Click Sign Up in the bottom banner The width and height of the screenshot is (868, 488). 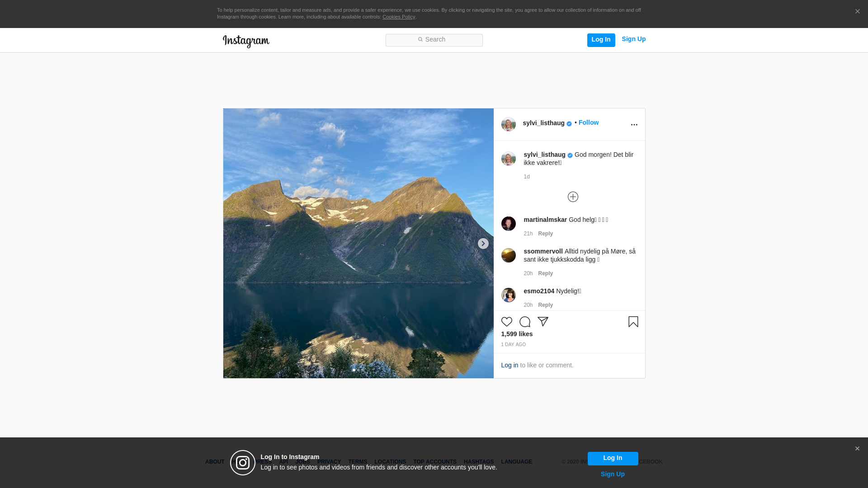tap(613, 474)
